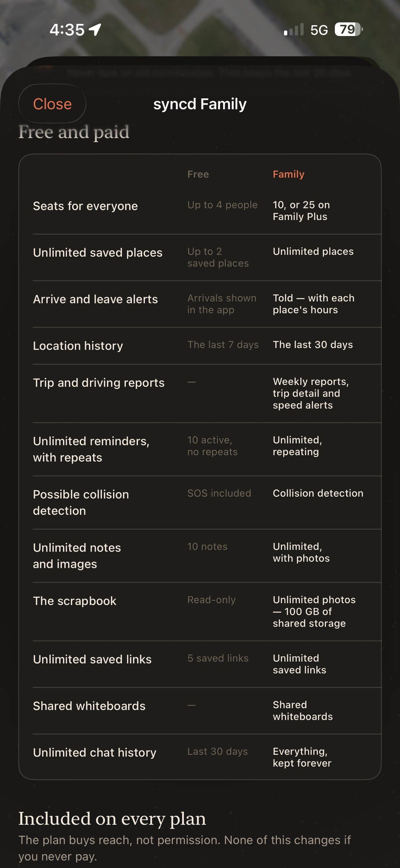Tap the dash in Shared whiteboards Free column
Viewport: 400px width, 868px height.
191,705
